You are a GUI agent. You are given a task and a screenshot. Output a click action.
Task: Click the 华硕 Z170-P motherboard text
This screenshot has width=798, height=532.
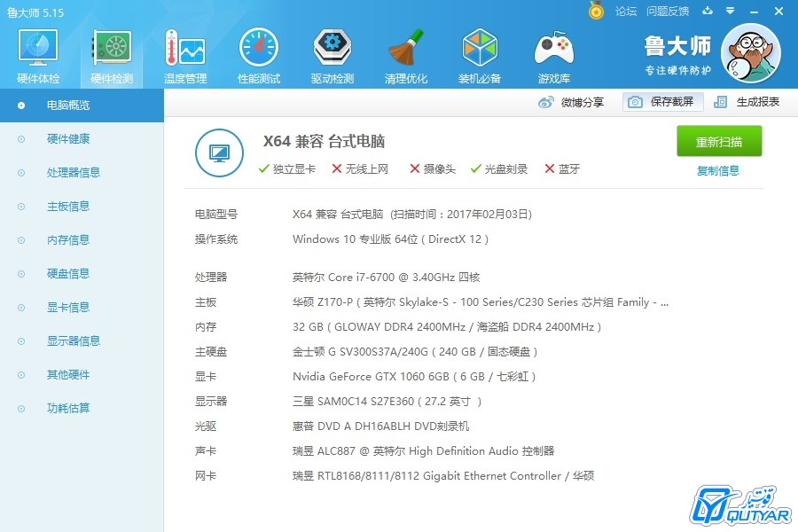[481, 302]
